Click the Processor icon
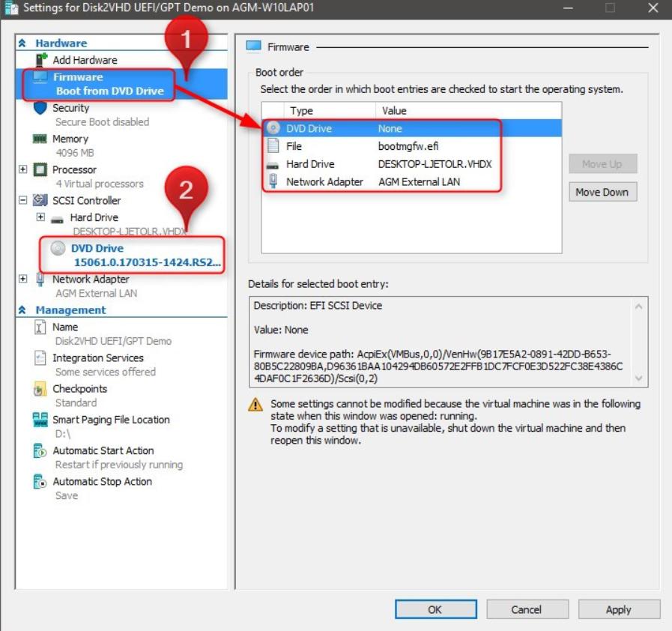The width and height of the screenshot is (672, 631). tap(40, 170)
